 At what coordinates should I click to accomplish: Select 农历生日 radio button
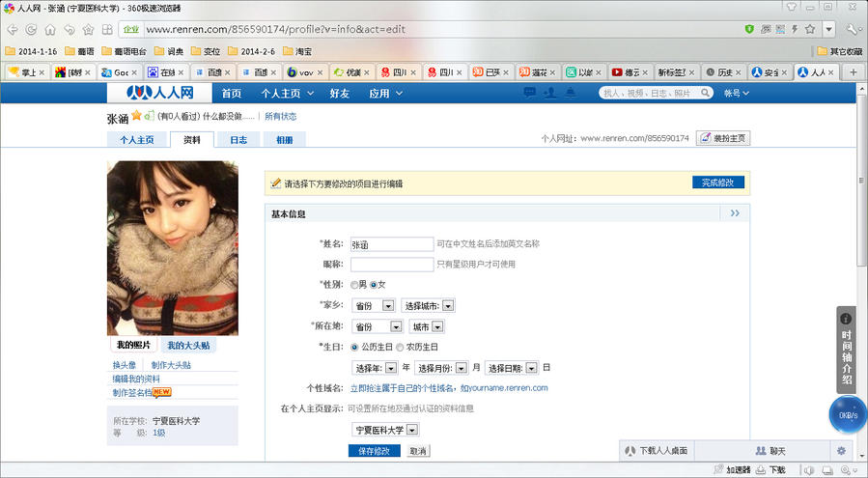click(400, 347)
